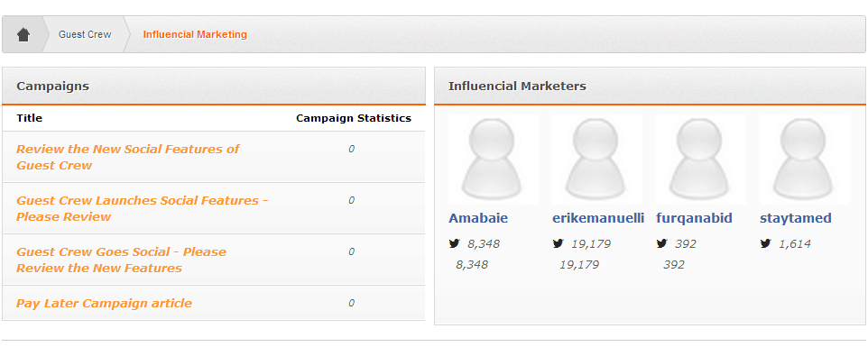Open 'Review the New Social Features of Guest Crew' campaign
868x347 pixels.
128,157
